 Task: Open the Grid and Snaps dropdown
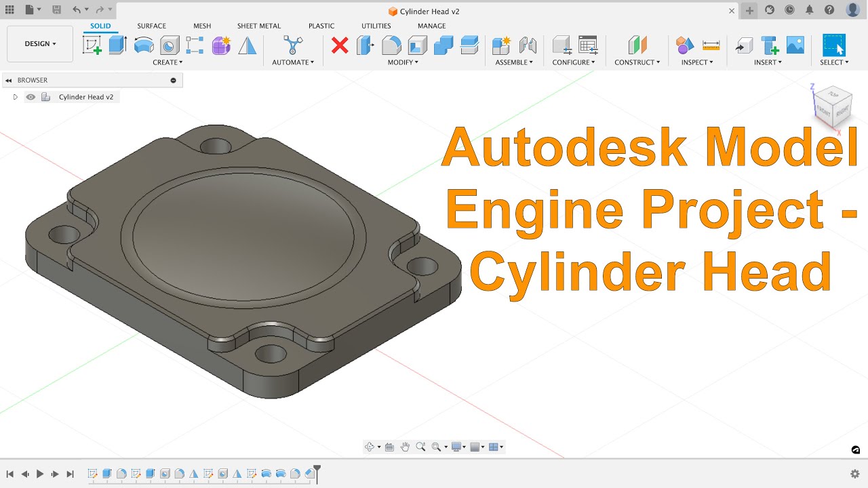477,447
